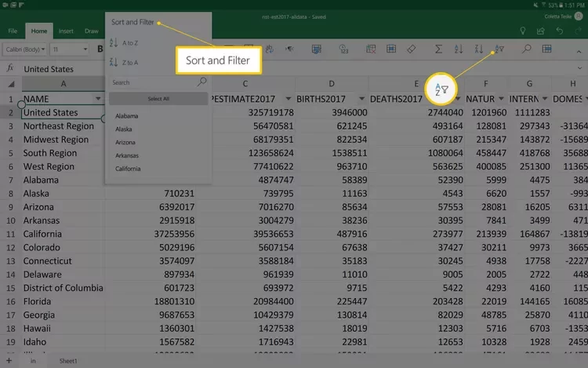Open the NAME column filter dropdown

(97, 99)
